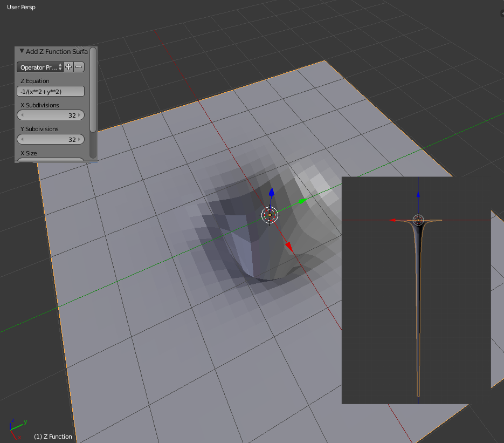Click the operator panel vertical scrollbar
The height and width of the screenshot is (443, 504).
click(x=93, y=90)
